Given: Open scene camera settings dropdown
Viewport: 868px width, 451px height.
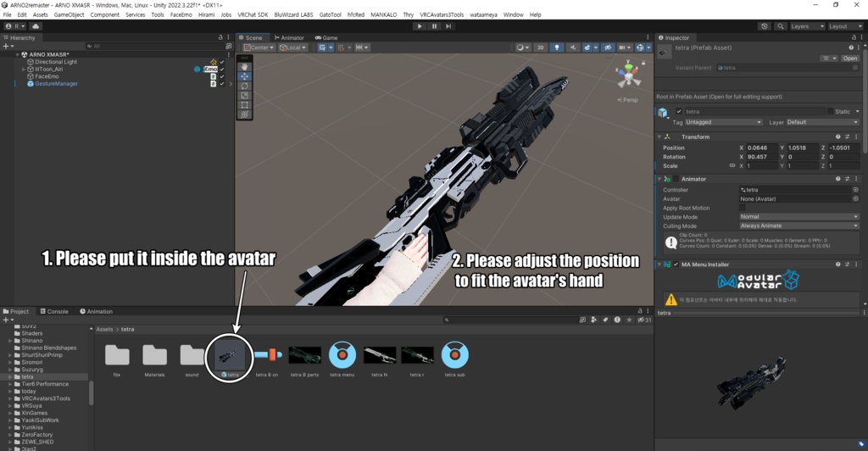Looking at the screenshot, I should 624,47.
